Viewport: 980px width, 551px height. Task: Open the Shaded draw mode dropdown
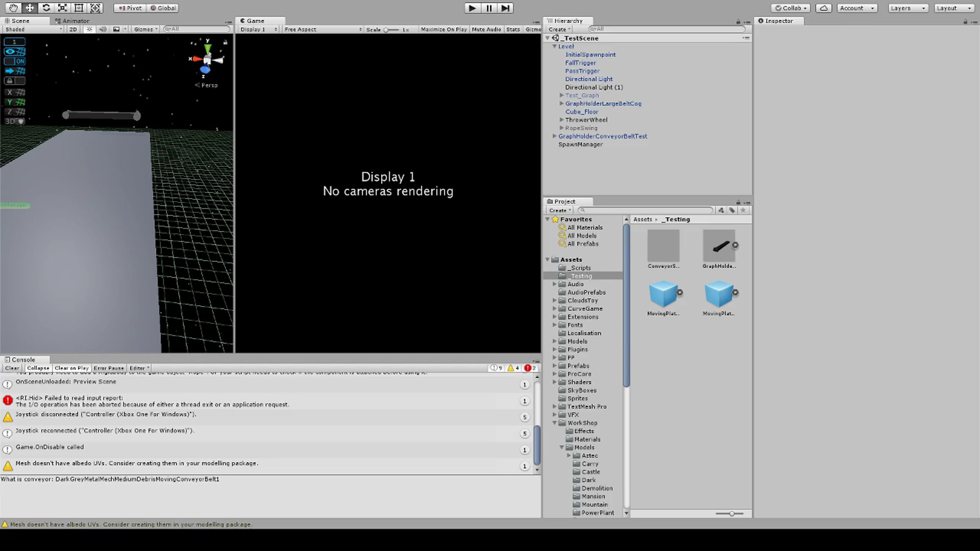point(33,29)
